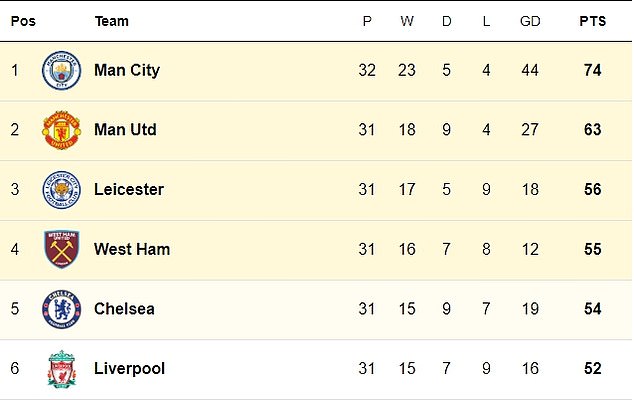
Task: Click the Liverpool club crest
Action: 61,369
